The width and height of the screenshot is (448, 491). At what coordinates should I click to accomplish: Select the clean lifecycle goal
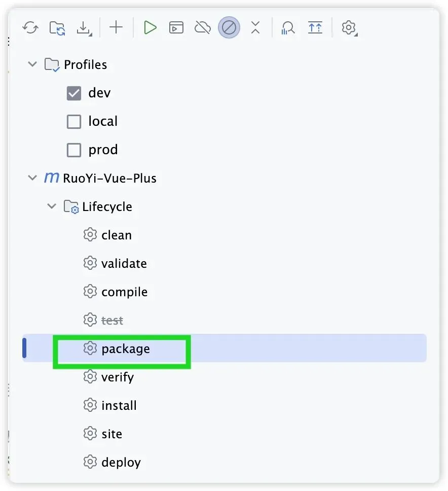pos(116,235)
